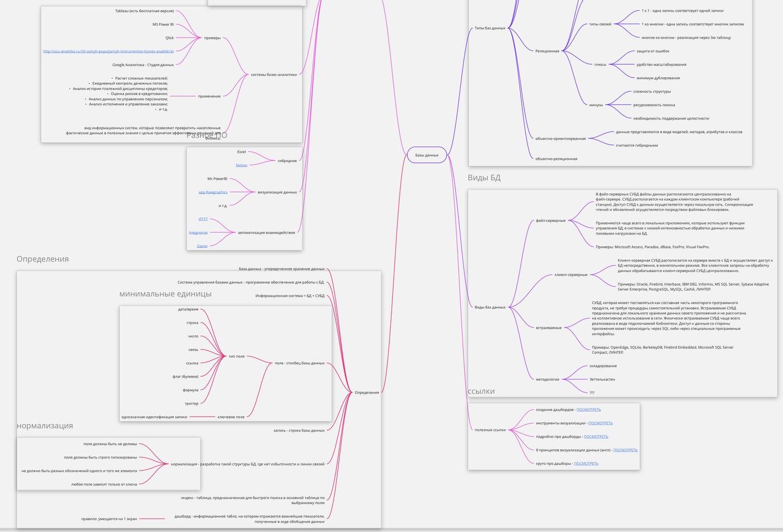The image size is (783, 532).
Task: Follow the Zapier link
Action: pos(202,246)
